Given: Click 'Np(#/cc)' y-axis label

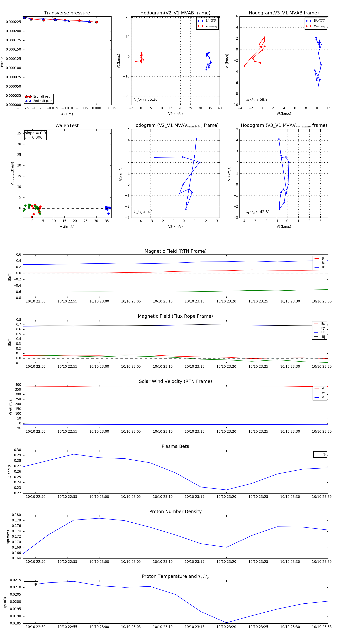Looking at the screenshot, I should coord(8,537).
